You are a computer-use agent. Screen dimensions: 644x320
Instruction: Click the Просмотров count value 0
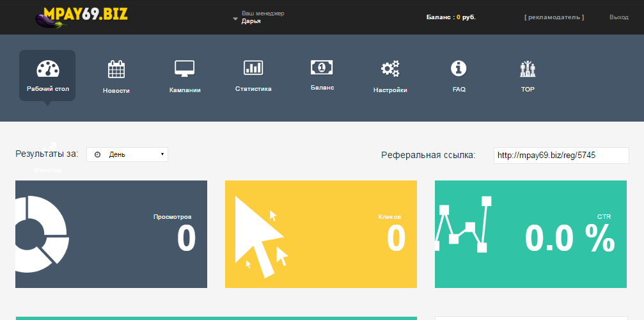pyautogui.click(x=187, y=239)
